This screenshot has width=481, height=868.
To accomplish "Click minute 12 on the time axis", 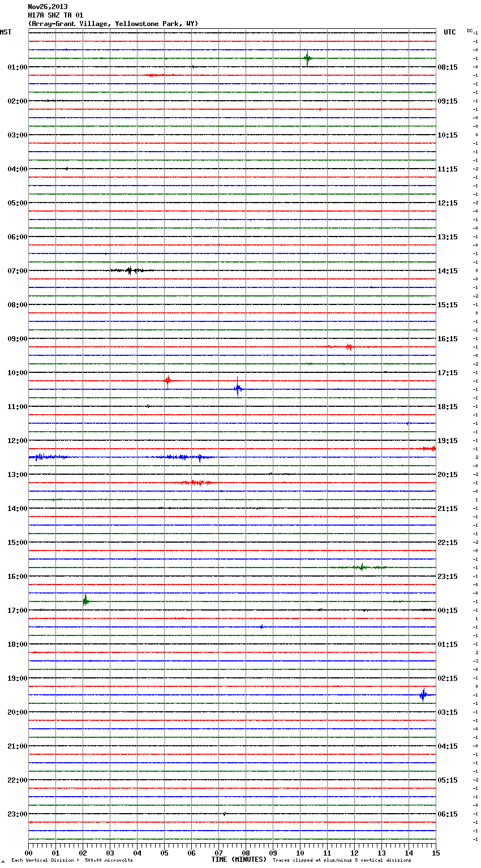I will [x=354, y=853].
